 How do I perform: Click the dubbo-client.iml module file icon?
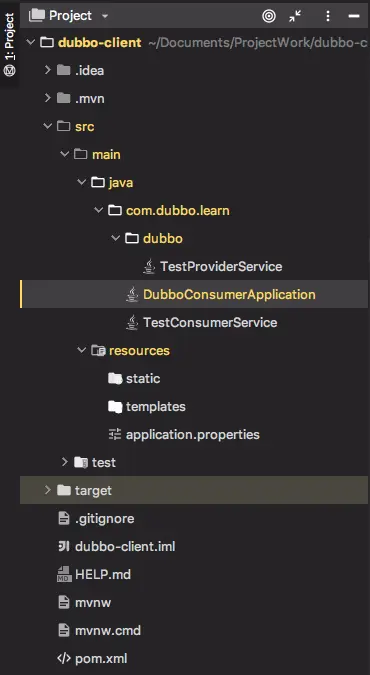[63, 546]
